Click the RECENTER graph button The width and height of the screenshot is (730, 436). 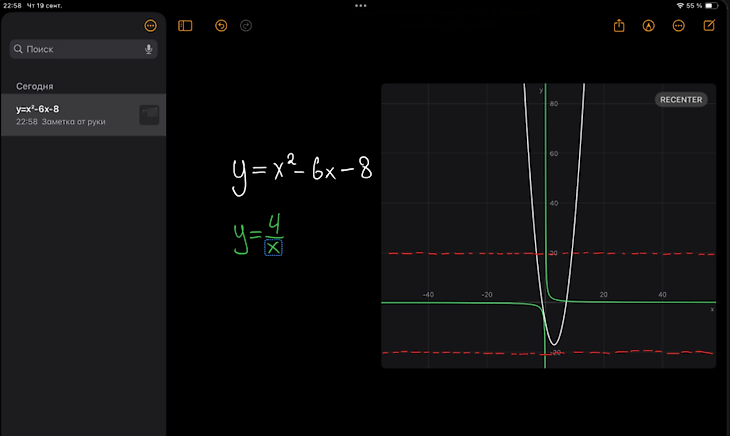(x=681, y=100)
